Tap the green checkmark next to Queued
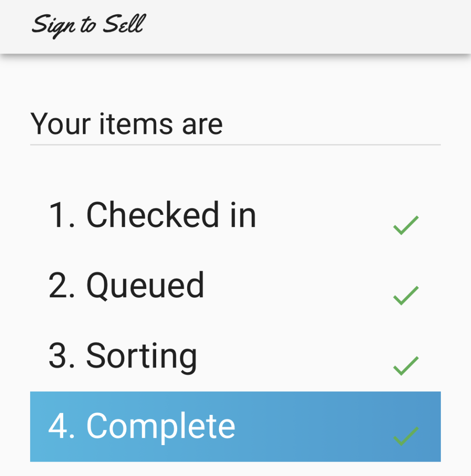471x476 pixels. (x=406, y=296)
